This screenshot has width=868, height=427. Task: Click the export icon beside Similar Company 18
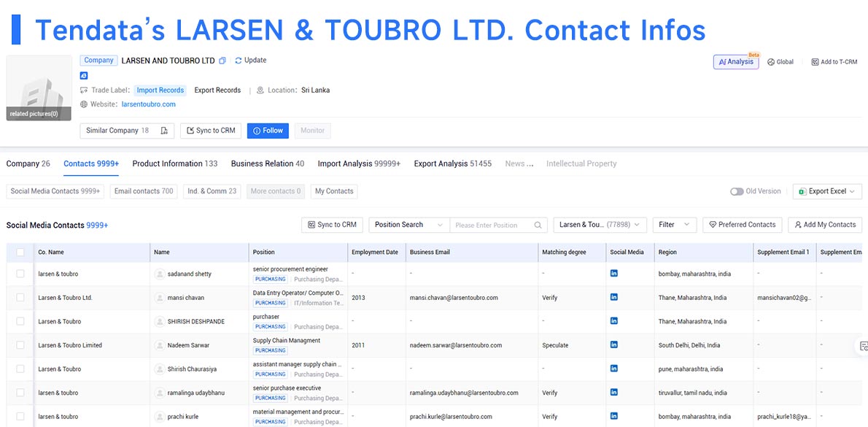(x=164, y=131)
